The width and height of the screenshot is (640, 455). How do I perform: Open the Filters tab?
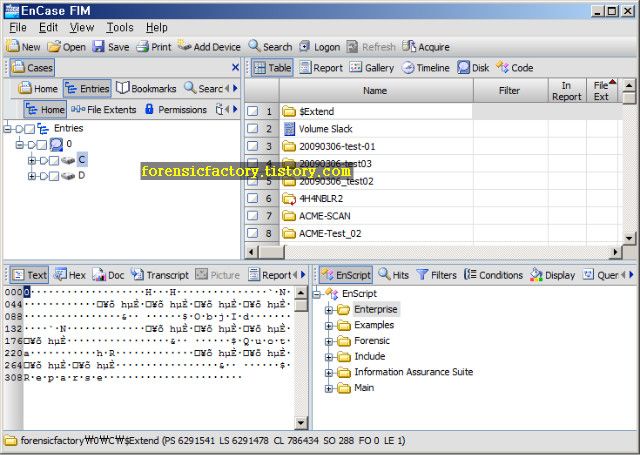(436, 275)
